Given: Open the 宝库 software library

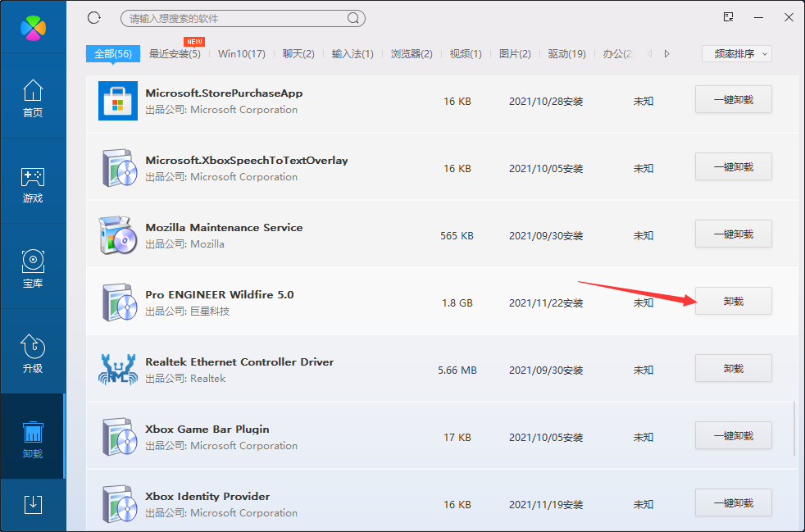Looking at the screenshot, I should click(x=33, y=270).
